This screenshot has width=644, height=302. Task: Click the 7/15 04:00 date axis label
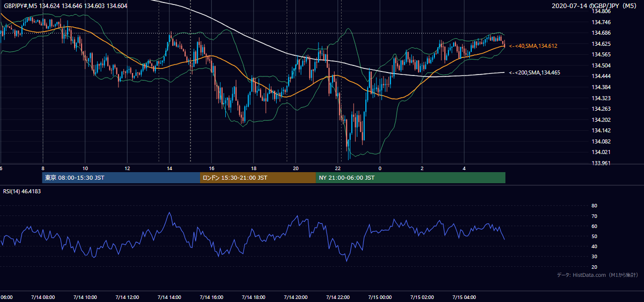pos(464,297)
